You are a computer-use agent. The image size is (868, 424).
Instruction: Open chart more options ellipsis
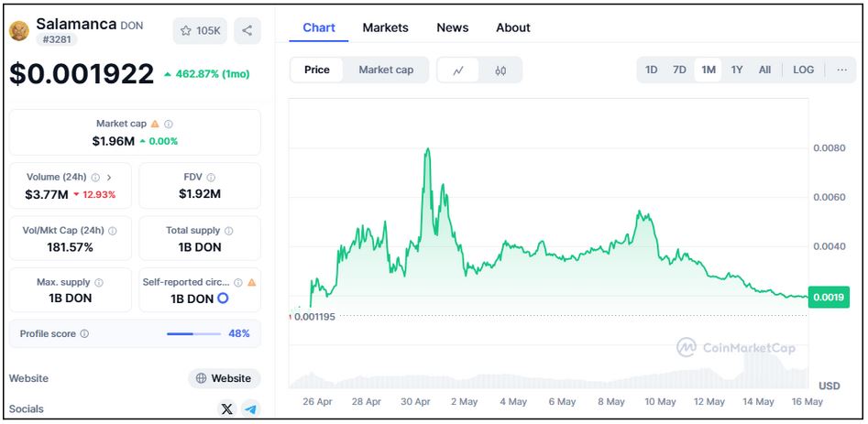coord(842,70)
